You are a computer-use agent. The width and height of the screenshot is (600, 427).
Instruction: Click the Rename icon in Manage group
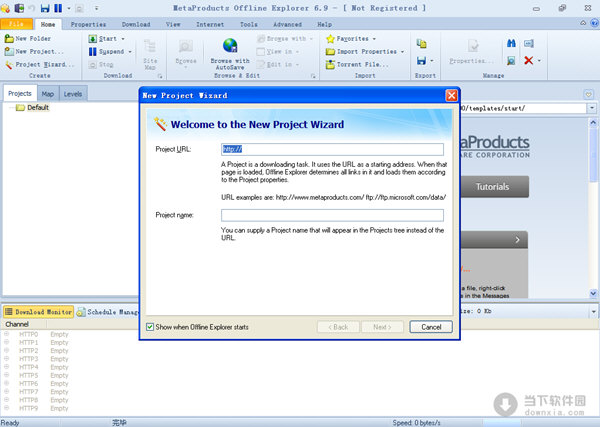coord(529,43)
